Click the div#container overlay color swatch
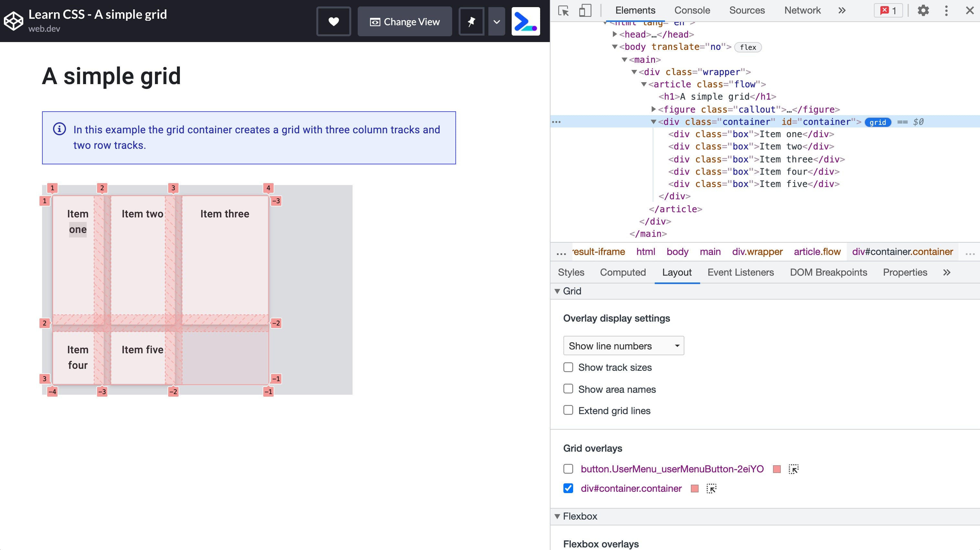980x550 pixels. [694, 488]
